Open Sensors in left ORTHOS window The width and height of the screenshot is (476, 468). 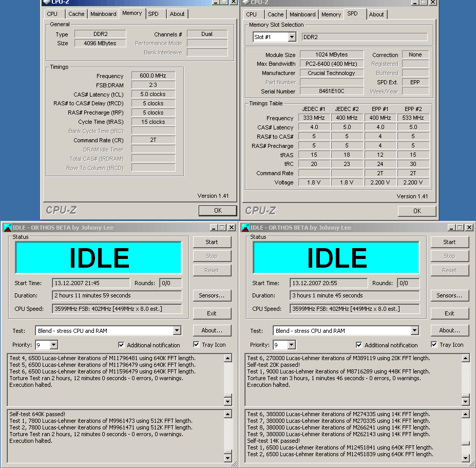(212, 295)
